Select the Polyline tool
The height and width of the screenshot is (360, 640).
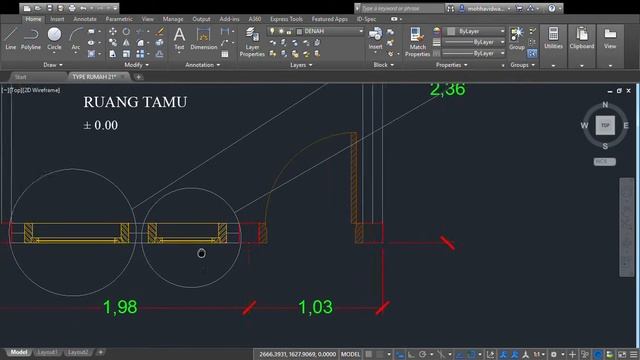point(31,39)
